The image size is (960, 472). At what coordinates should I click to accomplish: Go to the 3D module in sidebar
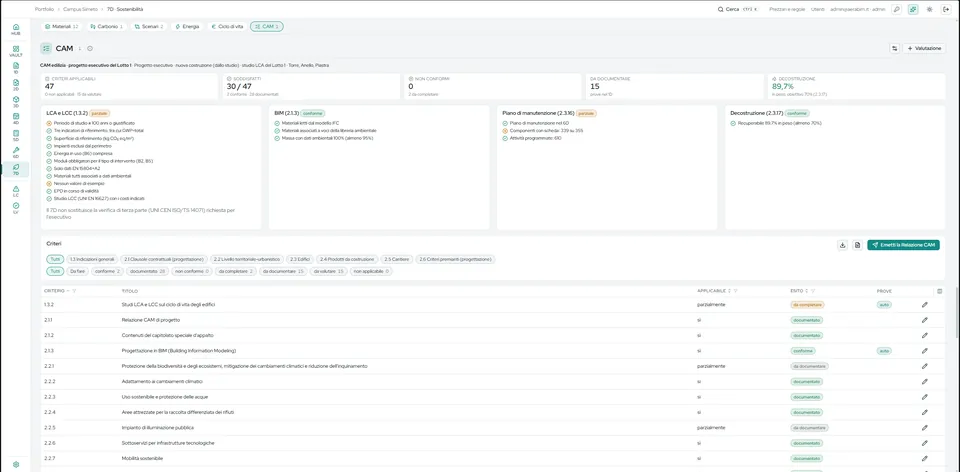point(16,101)
